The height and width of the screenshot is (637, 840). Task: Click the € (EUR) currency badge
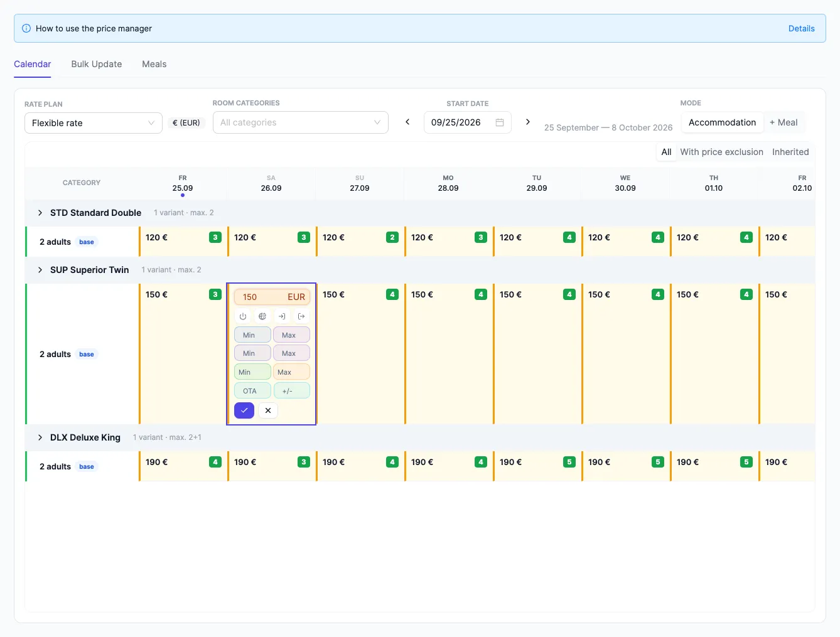coord(186,123)
